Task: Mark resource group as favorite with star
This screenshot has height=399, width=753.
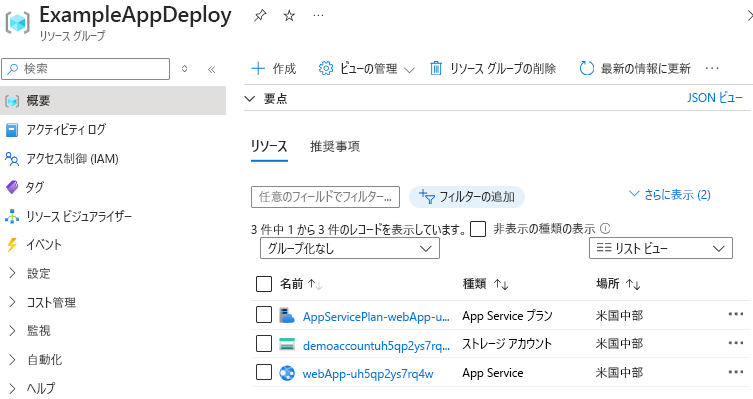Action: [289, 16]
